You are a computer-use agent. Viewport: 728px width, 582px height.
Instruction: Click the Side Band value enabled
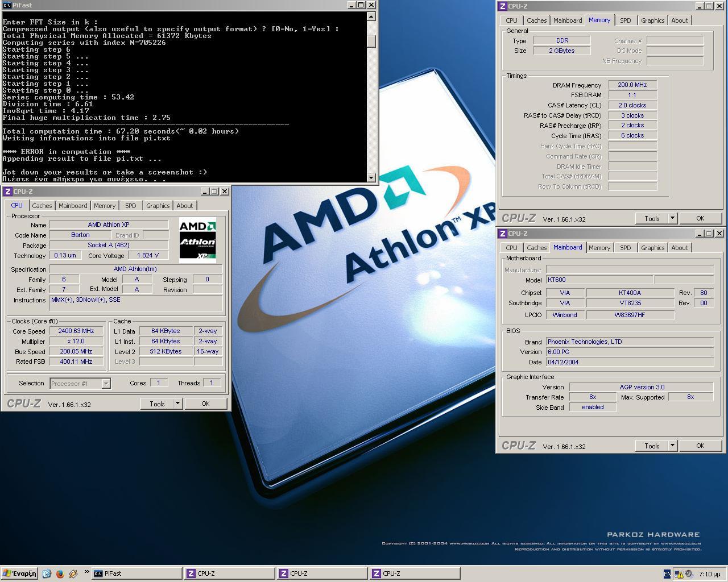pos(593,407)
